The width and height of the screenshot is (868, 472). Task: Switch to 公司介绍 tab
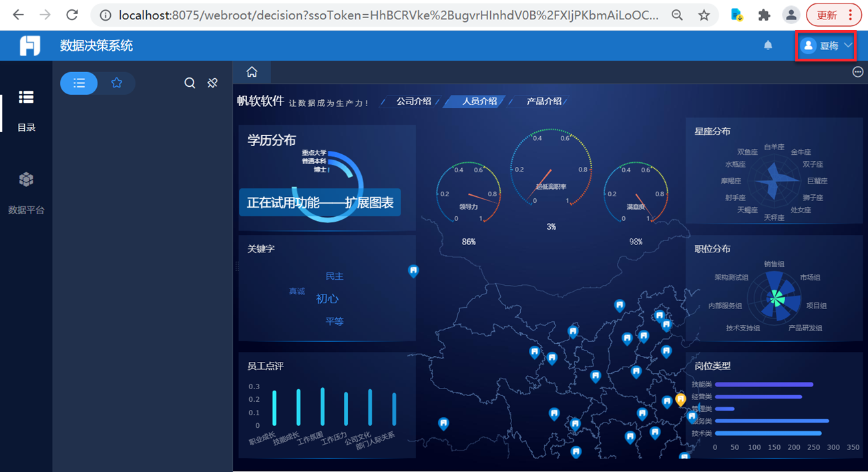[x=413, y=101]
